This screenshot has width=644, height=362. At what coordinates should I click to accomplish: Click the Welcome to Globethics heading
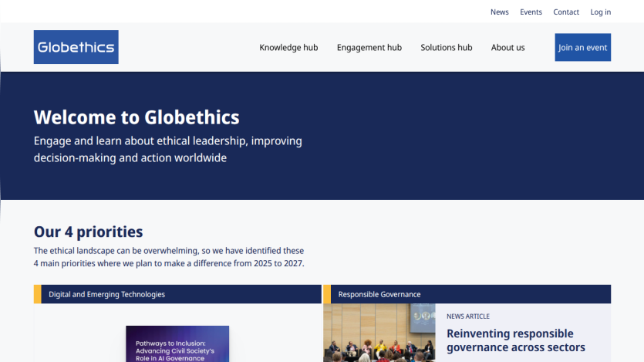137,117
